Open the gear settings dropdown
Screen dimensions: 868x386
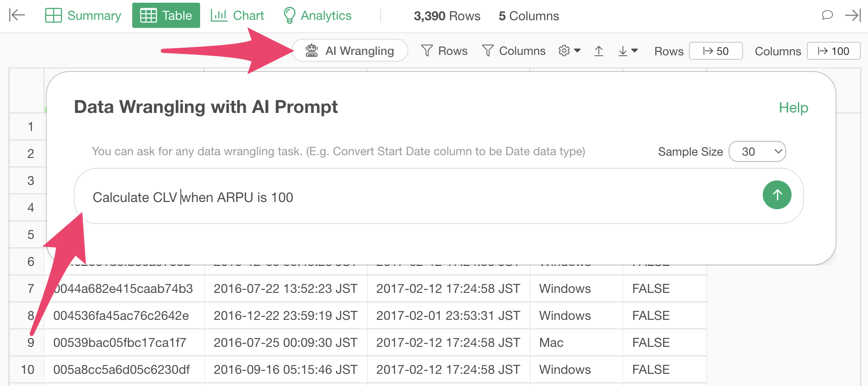(569, 51)
